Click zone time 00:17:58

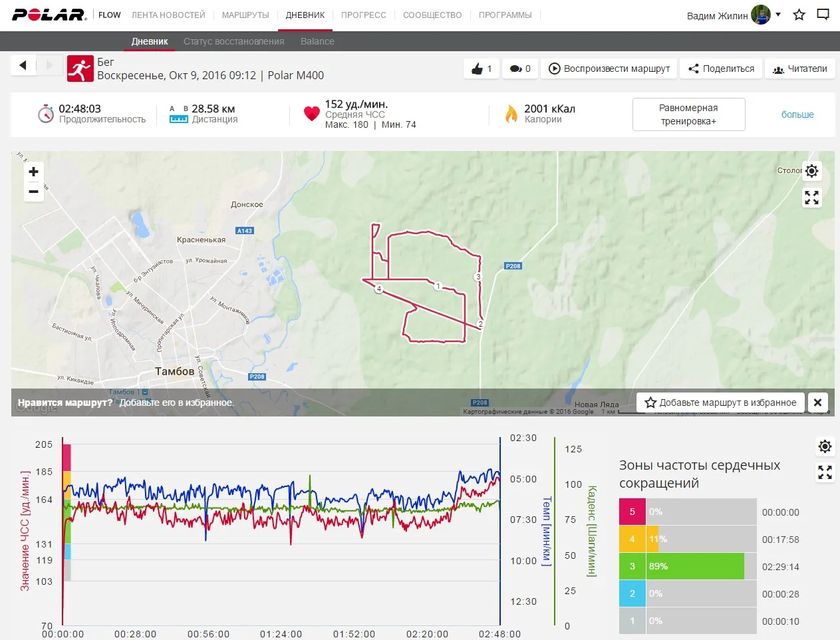click(781, 540)
